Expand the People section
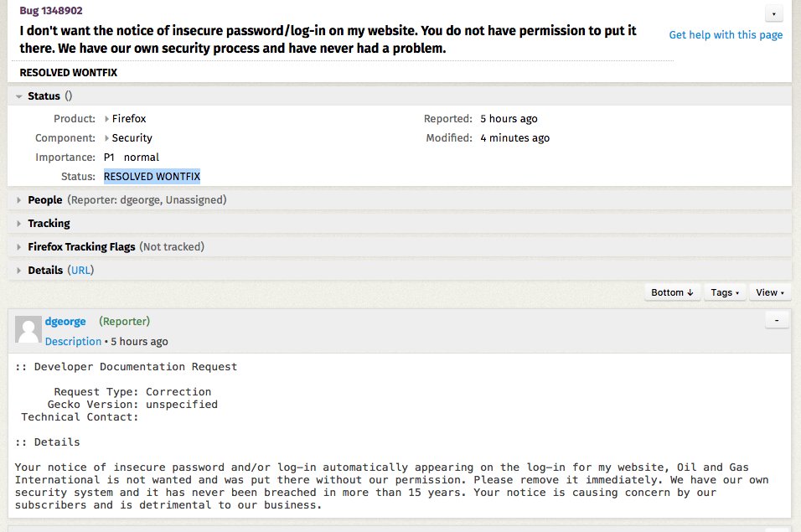Viewport: 801px width, 532px height. pyautogui.click(x=19, y=200)
